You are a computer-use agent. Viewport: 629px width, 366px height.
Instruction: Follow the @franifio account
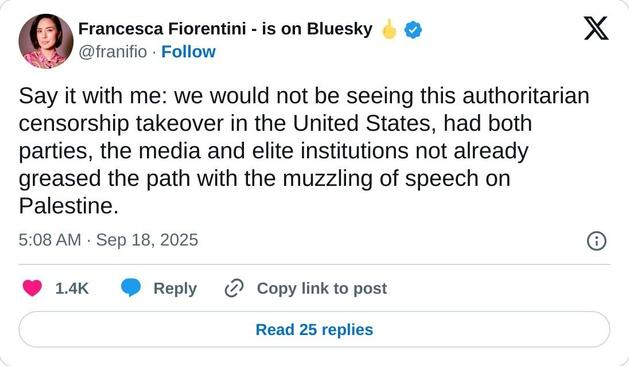pos(188,52)
